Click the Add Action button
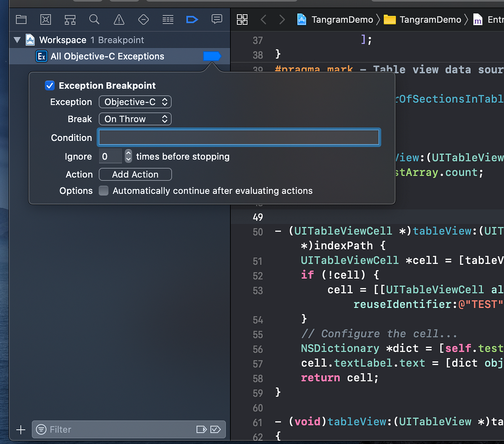The height and width of the screenshot is (444, 504). coord(135,174)
